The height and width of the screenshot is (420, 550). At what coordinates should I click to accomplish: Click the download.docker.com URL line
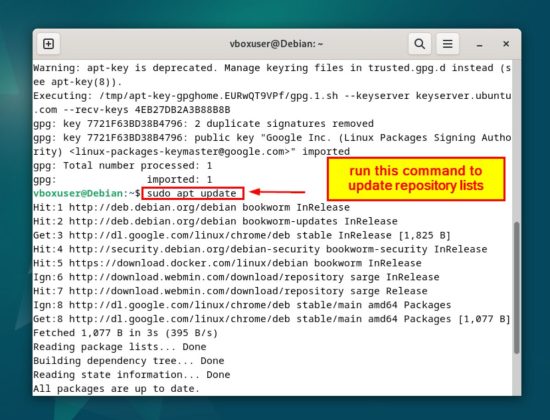tap(227, 263)
